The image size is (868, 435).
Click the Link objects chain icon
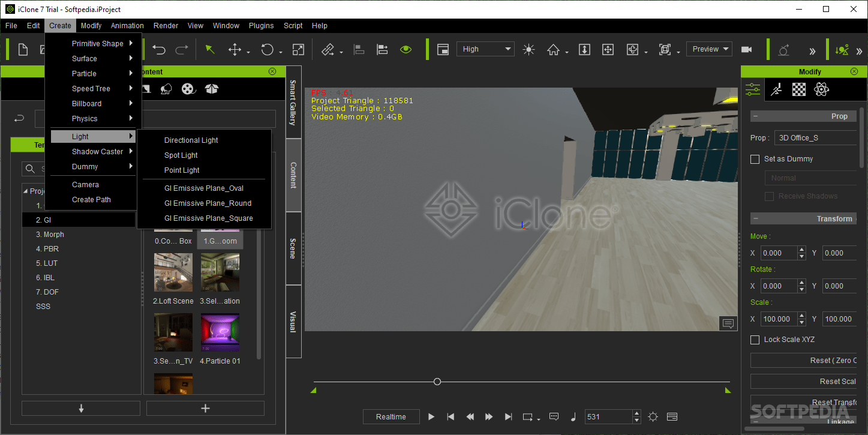tap(328, 50)
